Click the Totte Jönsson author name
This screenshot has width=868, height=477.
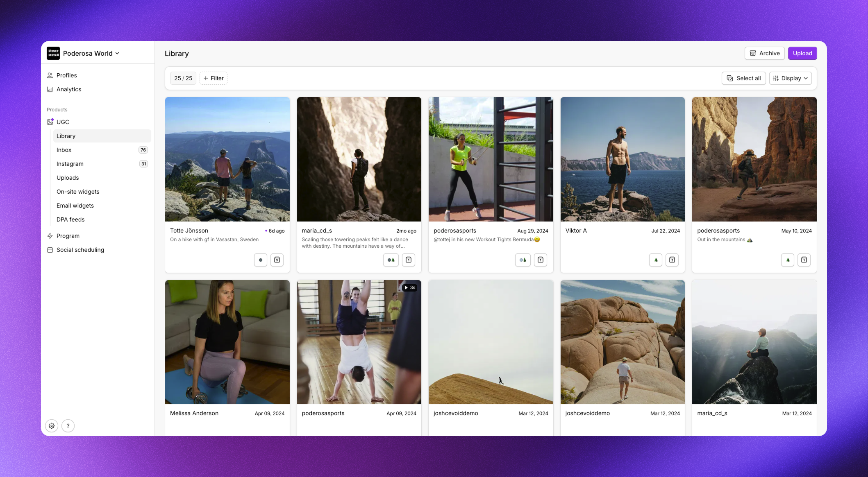[189, 231]
